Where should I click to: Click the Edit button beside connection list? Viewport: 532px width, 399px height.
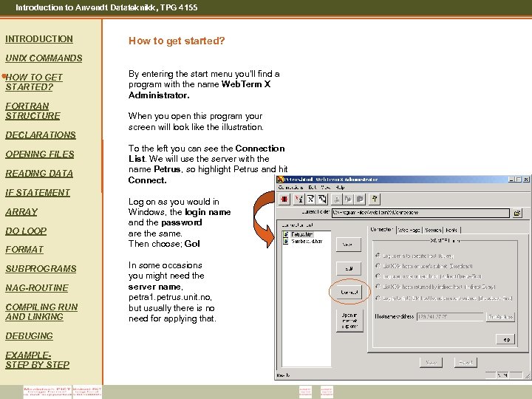349,268
